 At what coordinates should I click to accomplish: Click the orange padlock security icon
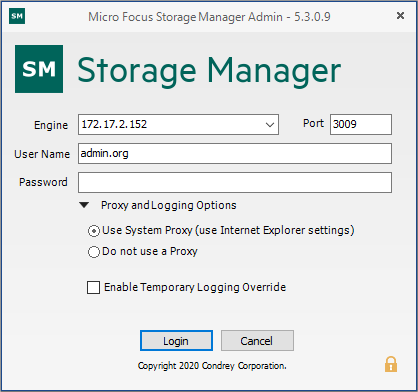click(x=391, y=364)
